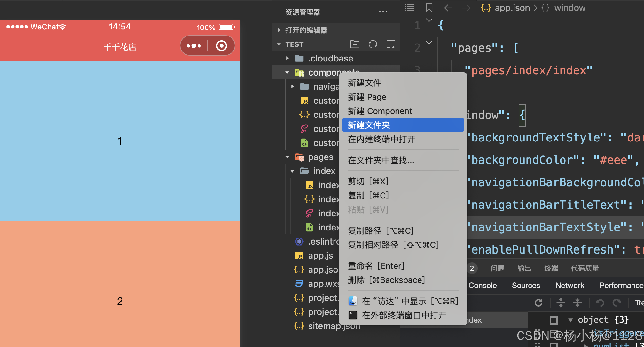Click the bookmark icon in editor toolbar

tap(429, 8)
